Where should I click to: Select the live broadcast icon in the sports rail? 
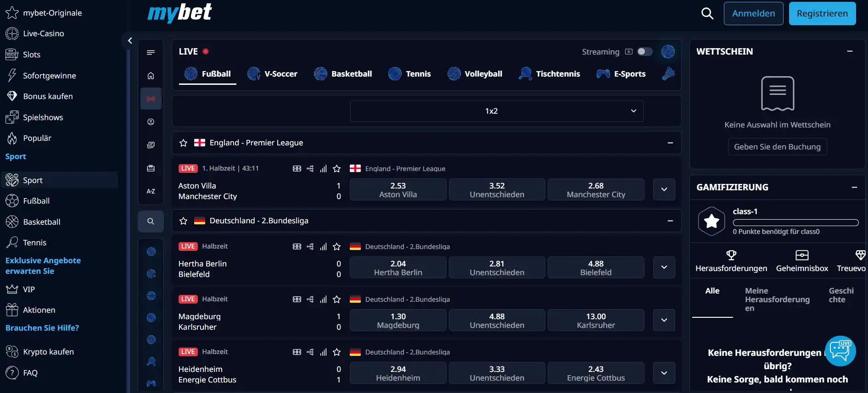pos(151,99)
